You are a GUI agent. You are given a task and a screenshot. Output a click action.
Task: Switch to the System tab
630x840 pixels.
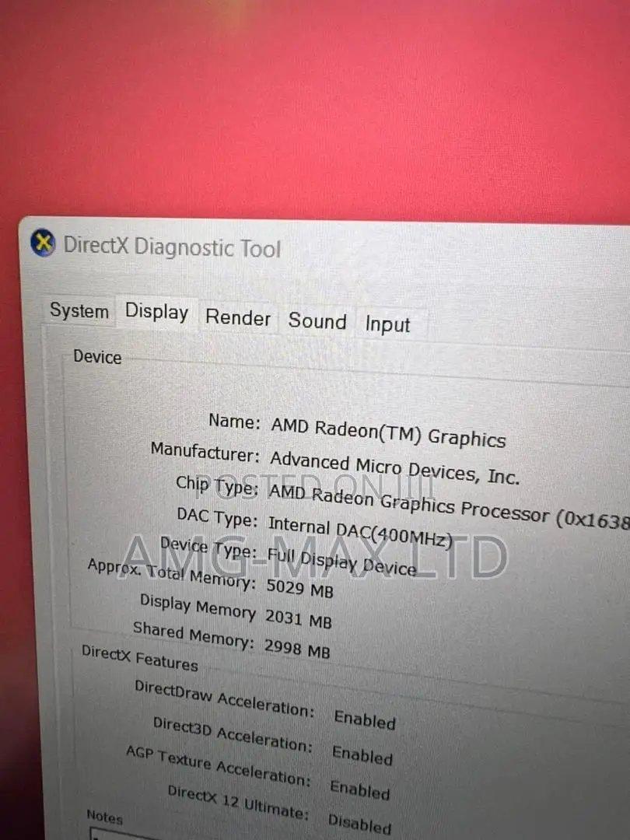pyautogui.click(x=79, y=310)
